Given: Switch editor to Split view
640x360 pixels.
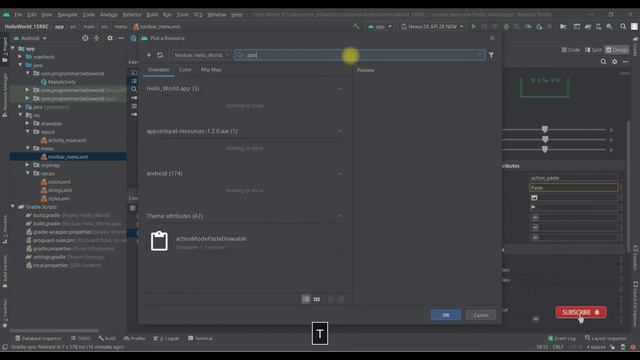Looking at the screenshot, I should (x=593, y=50).
